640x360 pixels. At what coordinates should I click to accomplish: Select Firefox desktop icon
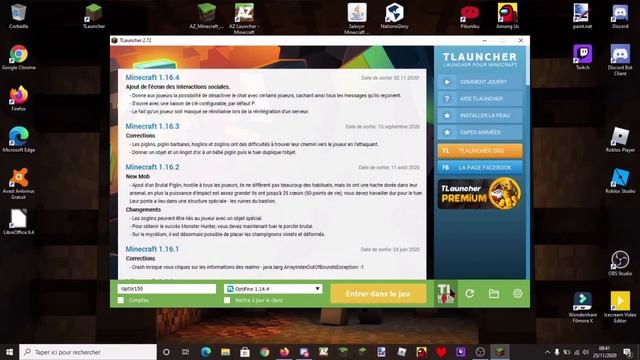coord(18,98)
